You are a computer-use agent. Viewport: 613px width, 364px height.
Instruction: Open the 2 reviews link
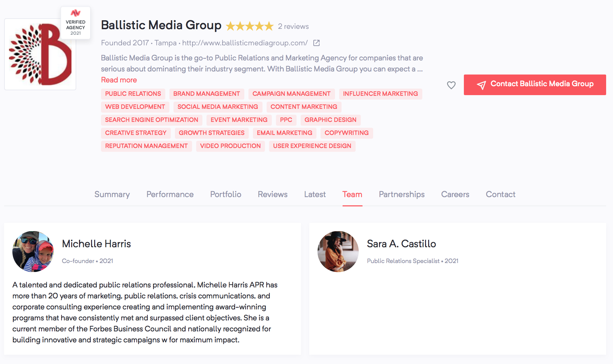coord(293,26)
